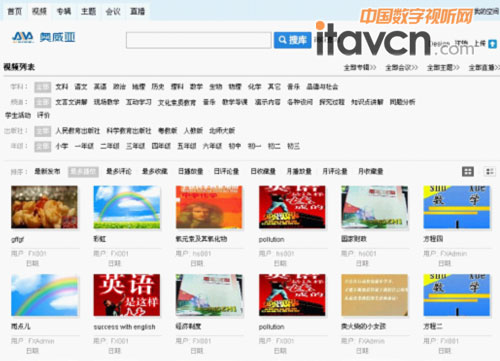Filter subject by 英语
Viewport: 500px width, 361px height.
coord(100,87)
